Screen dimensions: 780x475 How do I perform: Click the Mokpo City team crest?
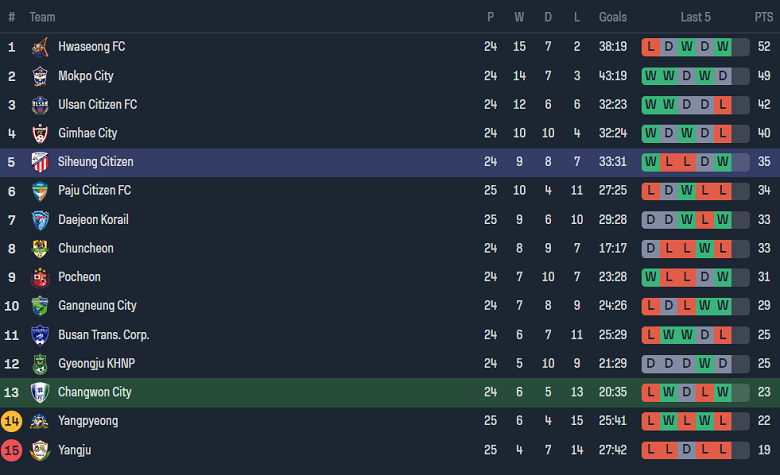tap(40, 76)
